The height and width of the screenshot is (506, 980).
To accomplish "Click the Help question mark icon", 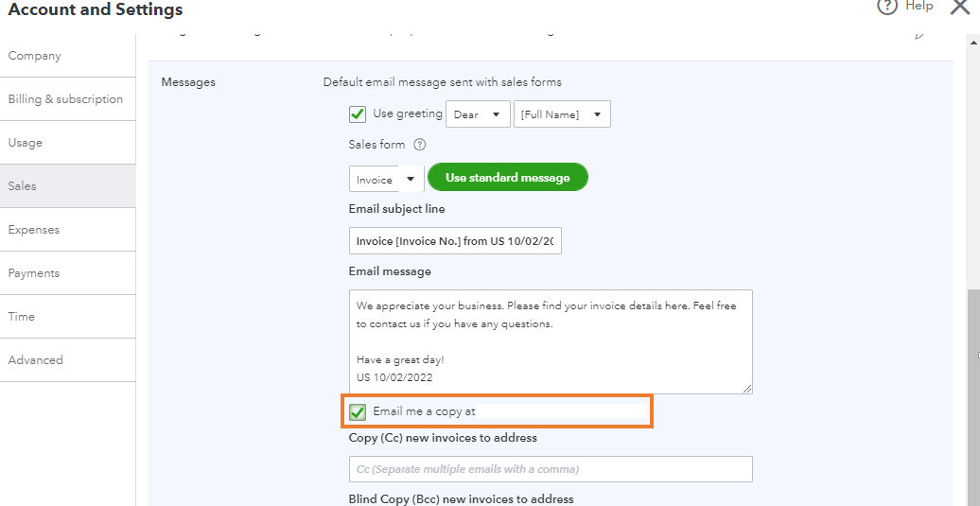I will (x=886, y=7).
